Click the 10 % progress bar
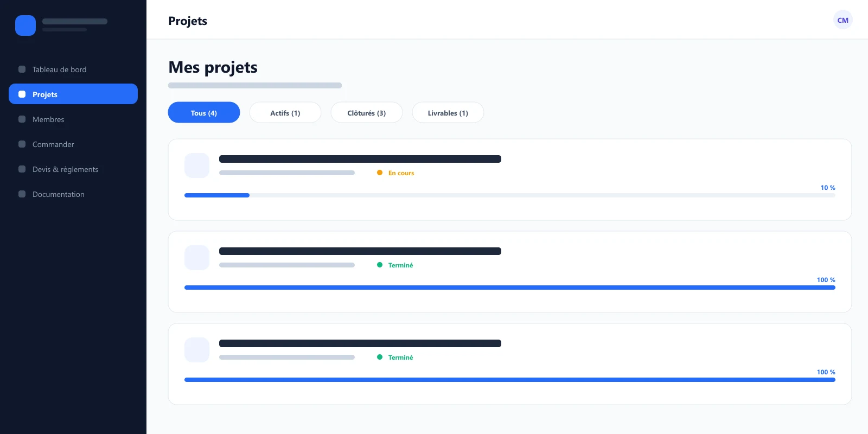The height and width of the screenshot is (434, 868). pyautogui.click(x=510, y=195)
